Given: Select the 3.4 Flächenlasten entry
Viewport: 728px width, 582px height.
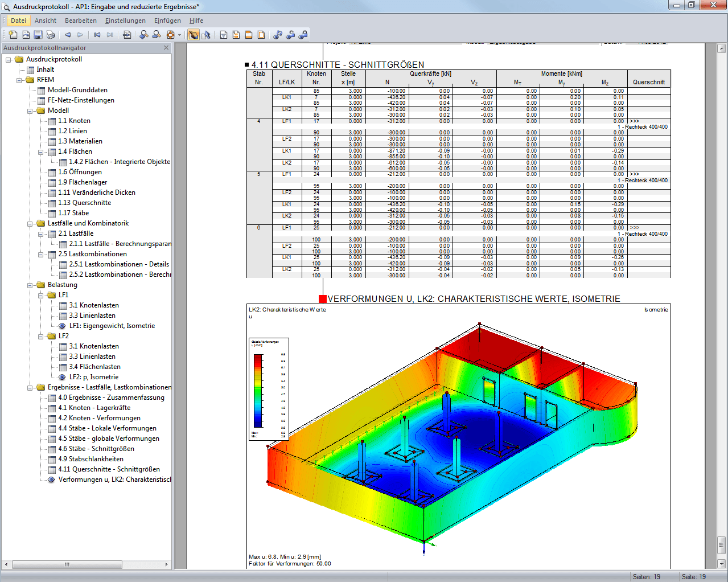Looking at the screenshot, I should [x=94, y=367].
